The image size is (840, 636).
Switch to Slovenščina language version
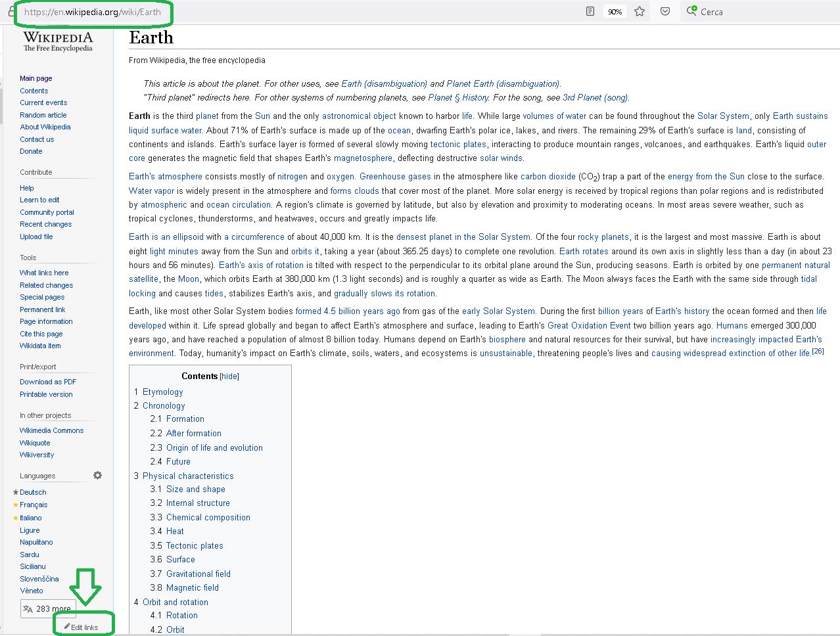(x=39, y=579)
